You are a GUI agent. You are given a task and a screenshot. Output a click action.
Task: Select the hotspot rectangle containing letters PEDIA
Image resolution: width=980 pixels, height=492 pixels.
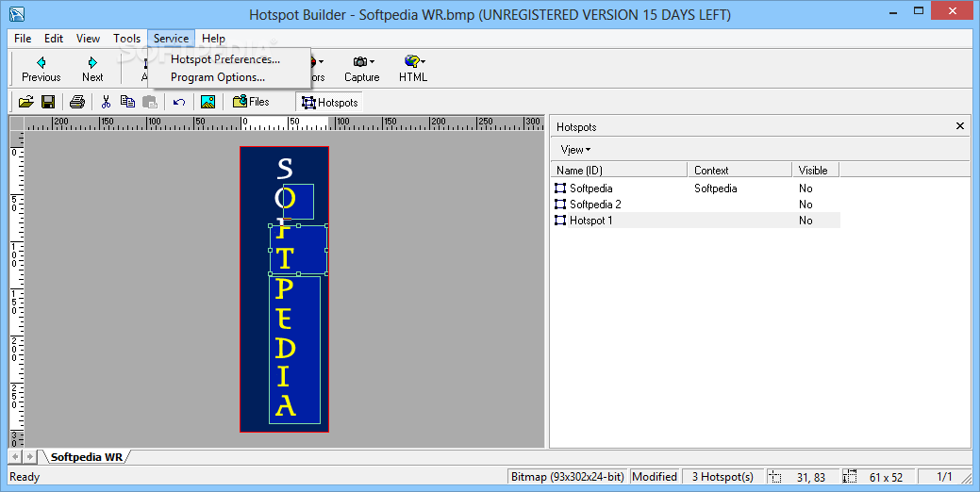click(x=295, y=350)
